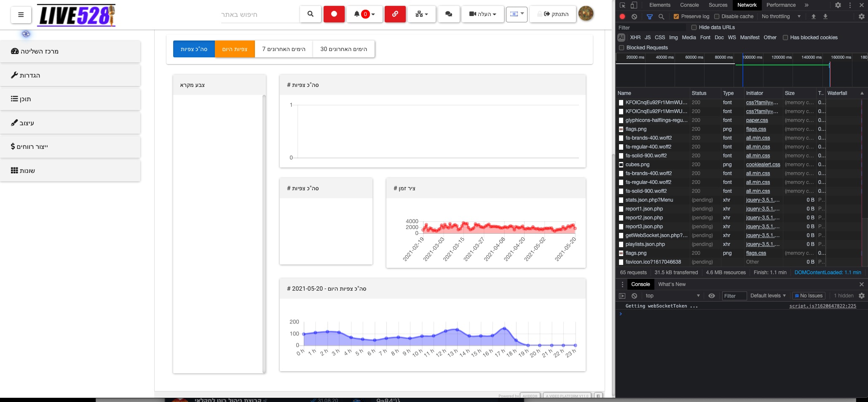The image size is (868, 402).
Task: Check Hide data URLs option
Action: 694,27
